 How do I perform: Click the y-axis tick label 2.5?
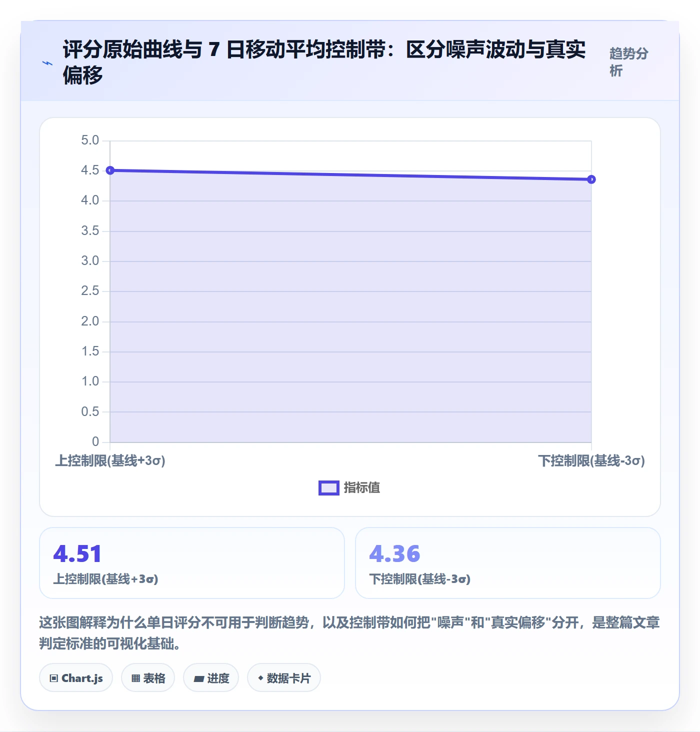[x=90, y=291]
